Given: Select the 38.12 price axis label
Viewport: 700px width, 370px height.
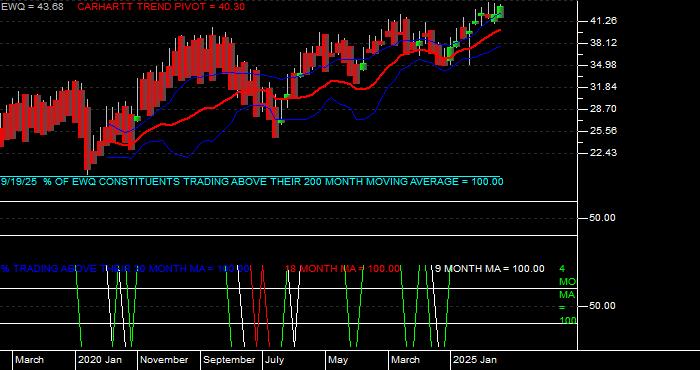Looking at the screenshot, I should click(x=603, y=43).
